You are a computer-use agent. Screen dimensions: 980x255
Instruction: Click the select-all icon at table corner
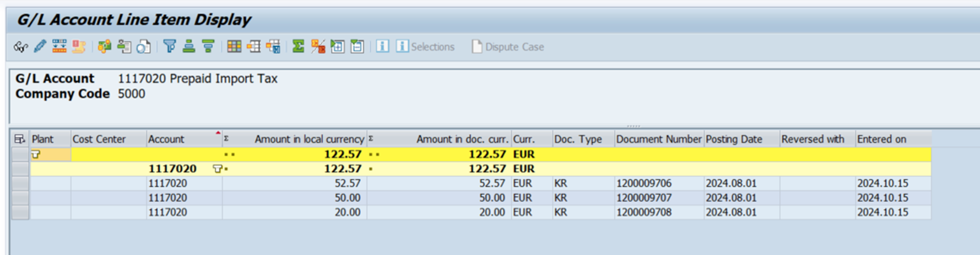(20, 139)
